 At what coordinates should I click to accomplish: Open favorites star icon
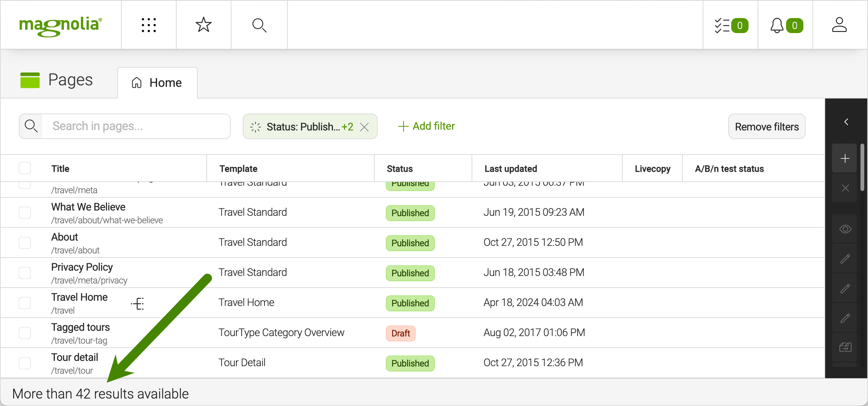click(x=204, y=25)
